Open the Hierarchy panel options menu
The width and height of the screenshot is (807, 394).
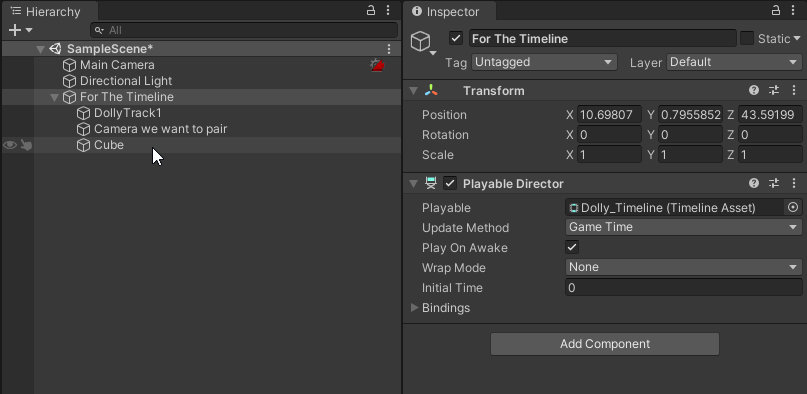click(x=388, y=10)
